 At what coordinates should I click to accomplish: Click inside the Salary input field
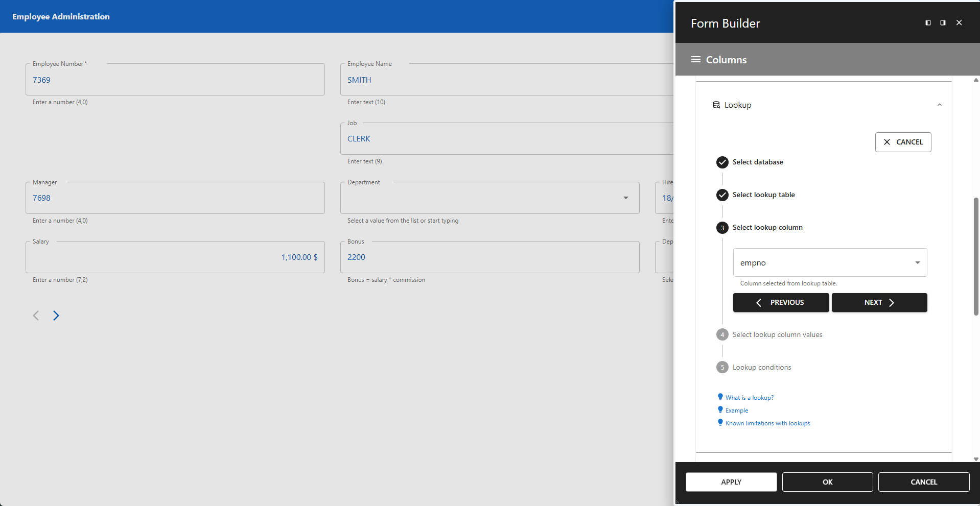[175, 257]
